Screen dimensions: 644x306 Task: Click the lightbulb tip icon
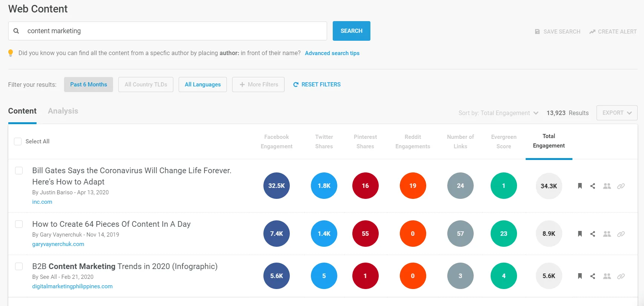[11, 53]
